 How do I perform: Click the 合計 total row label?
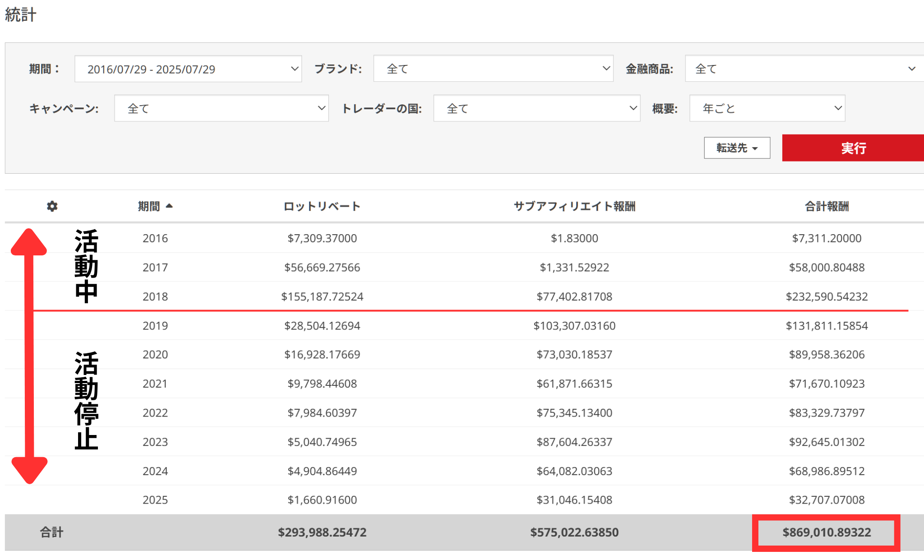[51, 532]
